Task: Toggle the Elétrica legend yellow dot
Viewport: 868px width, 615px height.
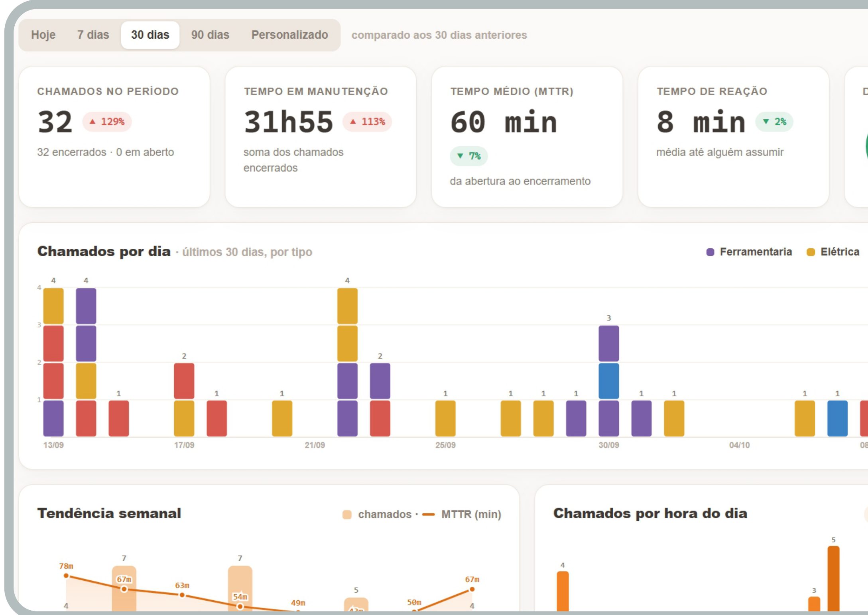Action: (x=811, y=252)
